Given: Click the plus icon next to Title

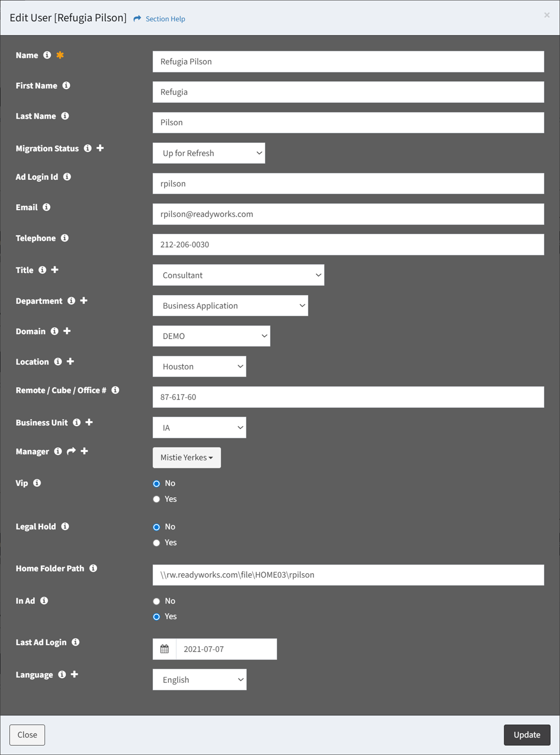Looking at the screenshot, I should click(55, 270).
